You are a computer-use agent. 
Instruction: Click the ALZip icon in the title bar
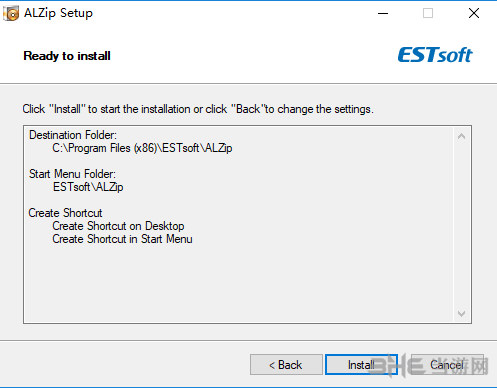[x=11, y=13]
